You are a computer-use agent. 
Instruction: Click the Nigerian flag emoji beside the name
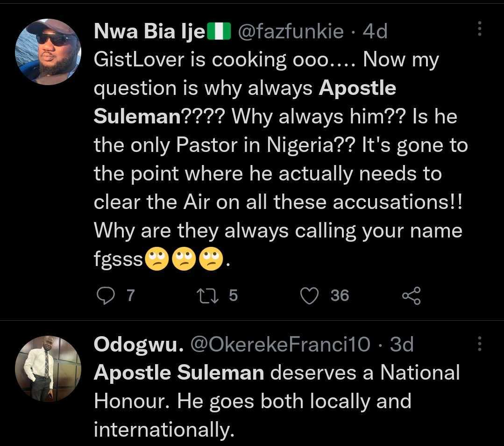pyautogui.click(x=219, y=32)
